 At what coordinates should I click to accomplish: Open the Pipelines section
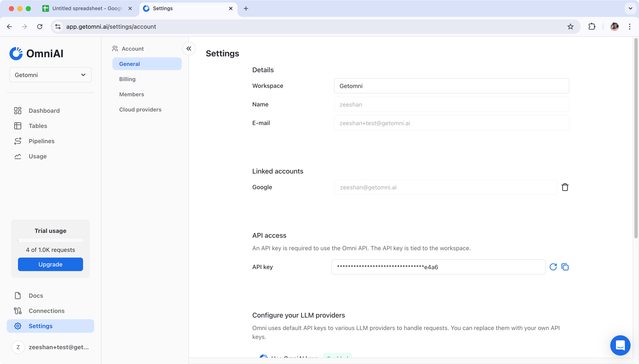[41, 141]
